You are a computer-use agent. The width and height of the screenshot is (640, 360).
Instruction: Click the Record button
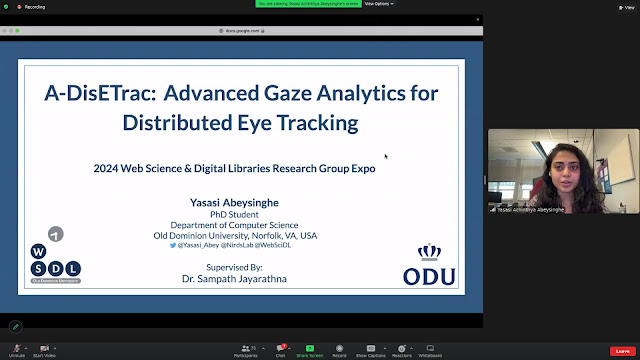click(339, 350)
